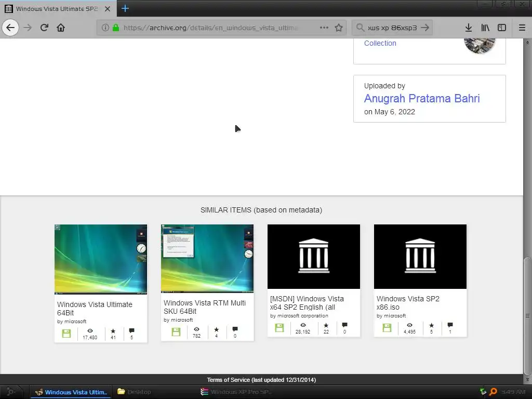Image resolution: width=532 pixels, height=399 pixels.
Task: Switch to Desktop folder taskbar item
Action: click(x=134, y=392)
